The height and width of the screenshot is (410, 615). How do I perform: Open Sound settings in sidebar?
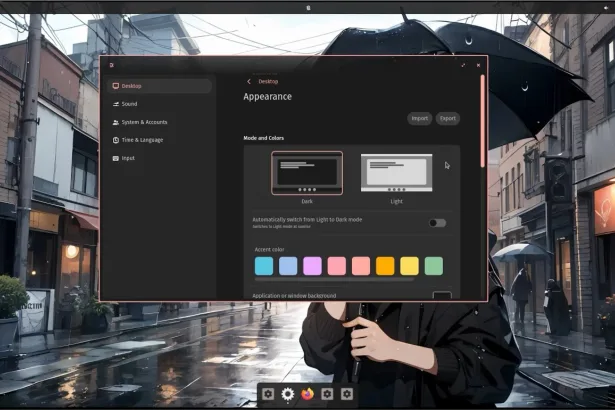[117, 104]
